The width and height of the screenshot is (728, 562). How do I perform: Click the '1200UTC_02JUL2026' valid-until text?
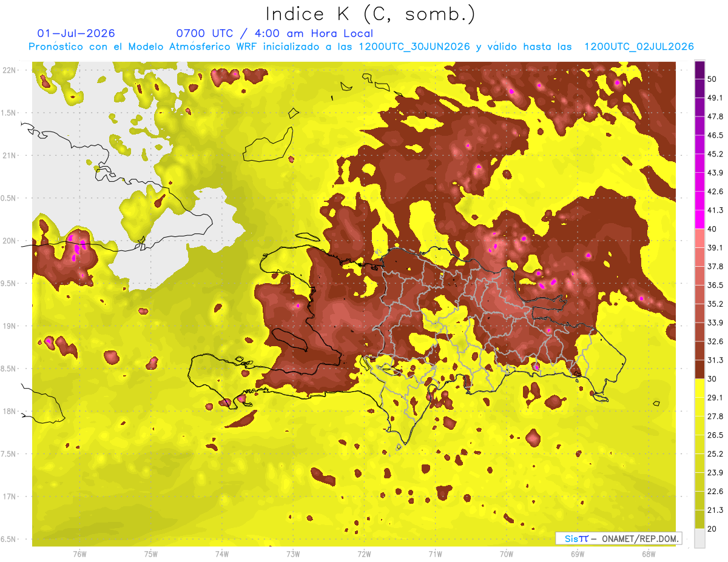pos(639,47)
